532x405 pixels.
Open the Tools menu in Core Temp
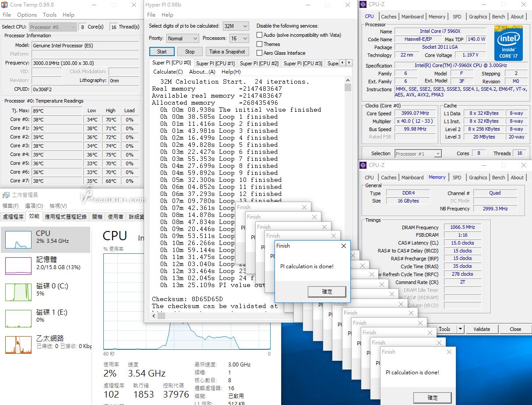(49, 14)
